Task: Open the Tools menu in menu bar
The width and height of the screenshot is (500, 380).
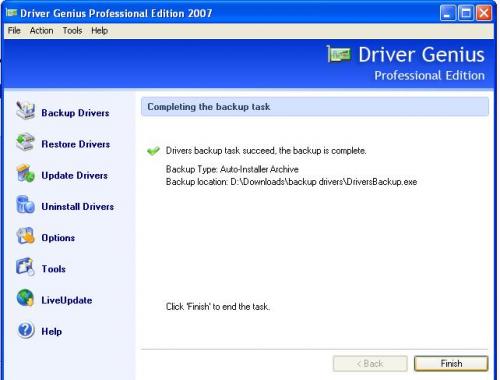Action: click(72, 31)
